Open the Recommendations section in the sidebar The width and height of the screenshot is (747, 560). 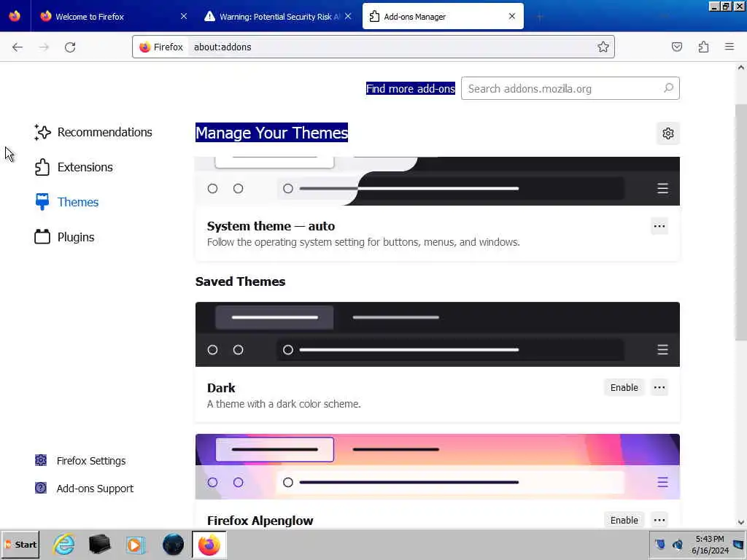click(94, 132)
